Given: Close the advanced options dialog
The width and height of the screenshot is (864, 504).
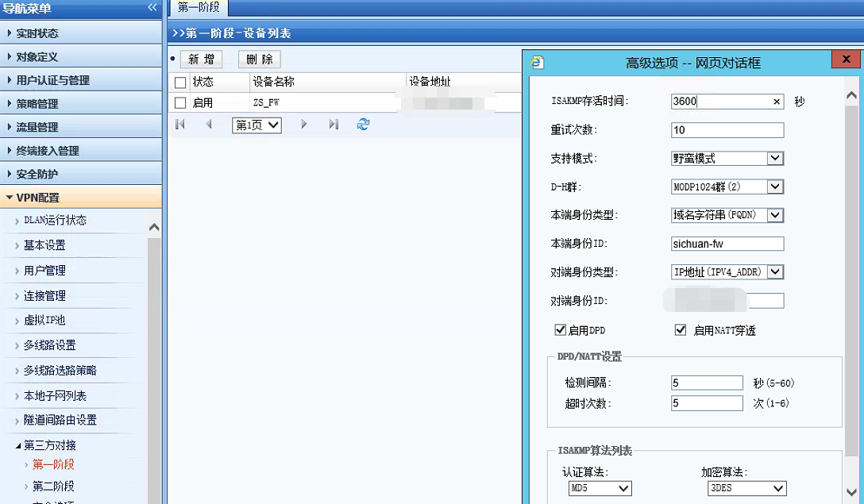Looking at the screenshot, I should [x=847, y=60].
